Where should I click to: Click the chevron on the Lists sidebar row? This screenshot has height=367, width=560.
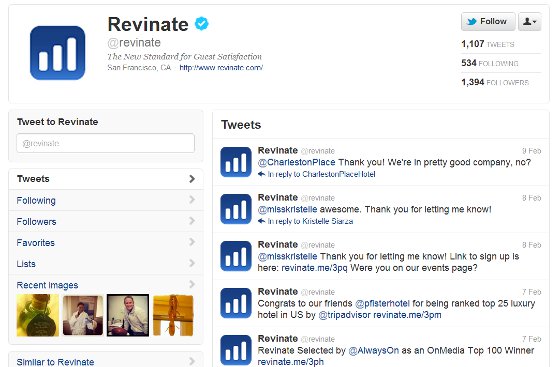[192, 263]
